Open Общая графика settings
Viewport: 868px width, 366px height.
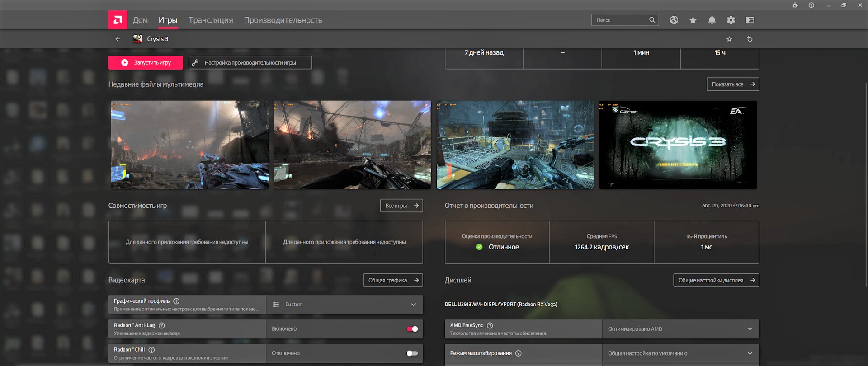click(393, 280)
